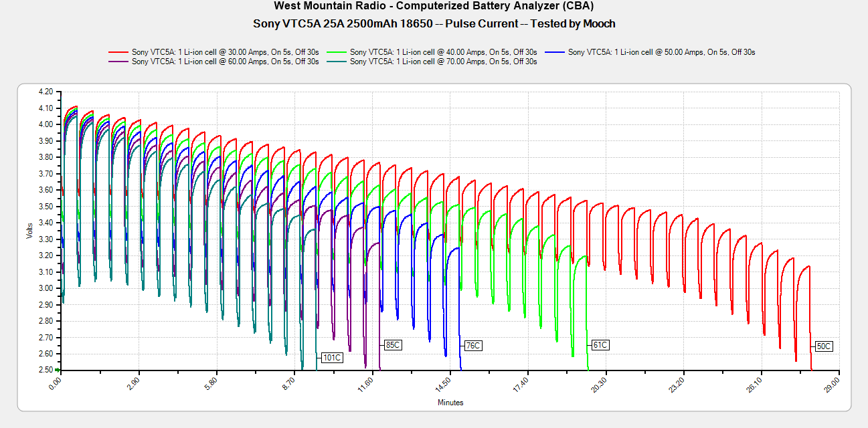This screenshot has width=868, height=428.
Task: Click the Volts y-axis title
Action: pyautogui.click(x=29, y=230)
